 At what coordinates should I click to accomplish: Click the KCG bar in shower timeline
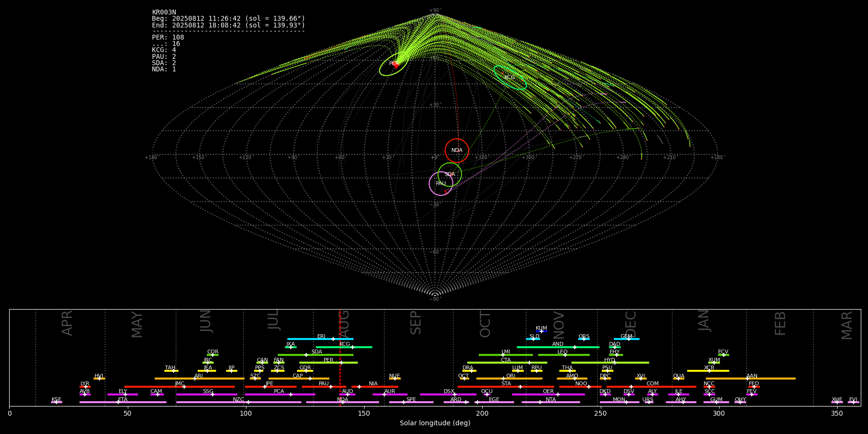(x=344, y=347)
